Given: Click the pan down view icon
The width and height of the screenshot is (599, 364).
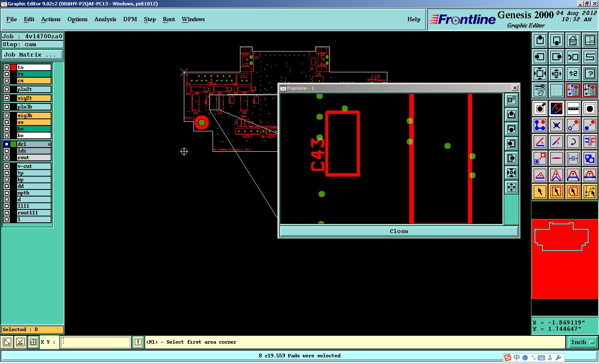Looking at the screenshot, I should pos(557,40).
